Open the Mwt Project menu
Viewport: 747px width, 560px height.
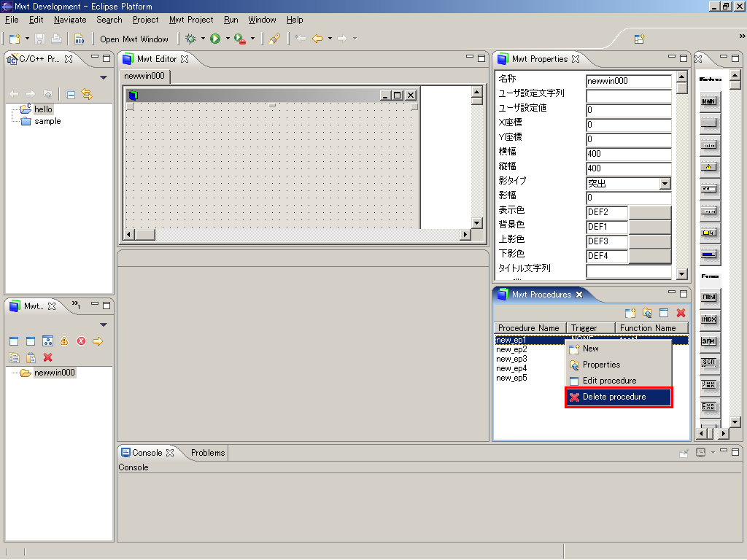pyautogui.click(x=191, y=20)
